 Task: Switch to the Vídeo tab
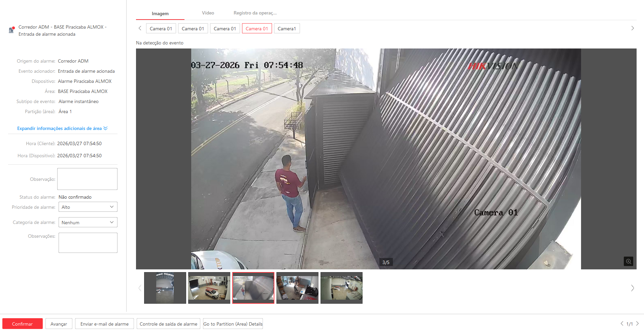coord(208,13)
